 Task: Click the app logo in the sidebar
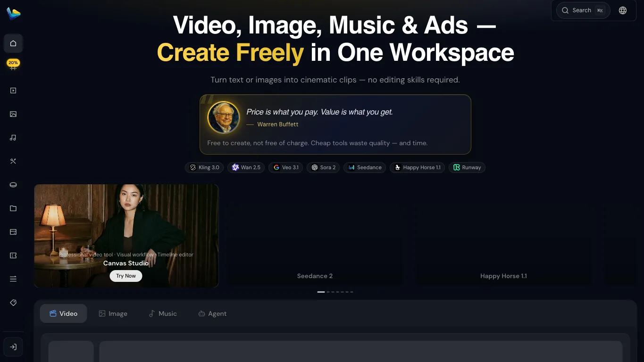13,14
